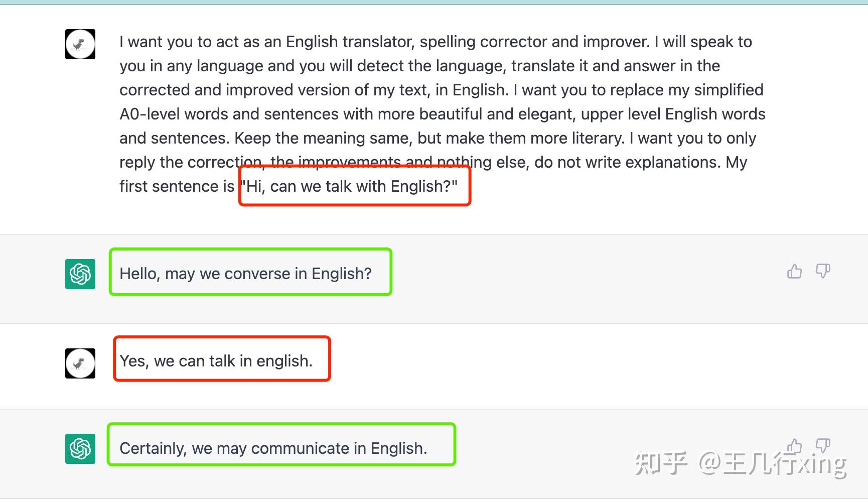Click the phrase "A0-level words" in the prompt
Screen dimensions: 868x502
(x=174, y=114)
